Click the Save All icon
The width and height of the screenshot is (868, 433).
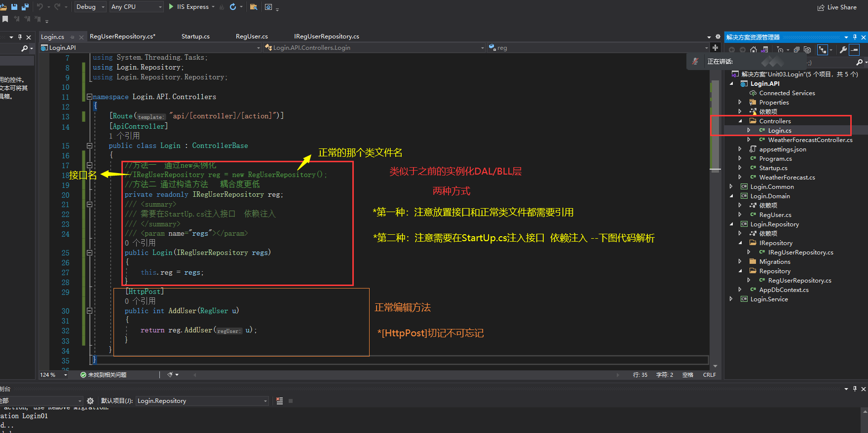point(25,7)
